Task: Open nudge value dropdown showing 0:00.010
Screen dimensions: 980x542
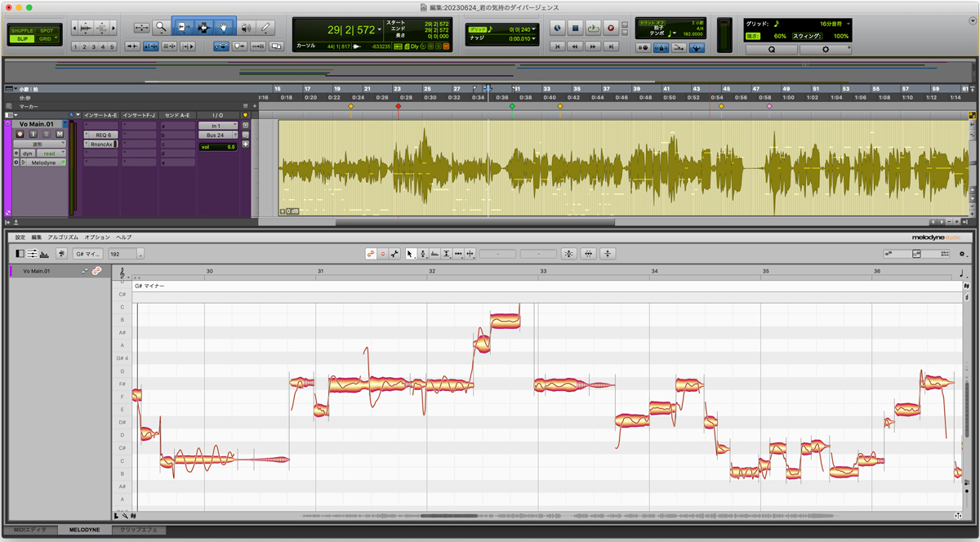Action: tap(535, 38)
